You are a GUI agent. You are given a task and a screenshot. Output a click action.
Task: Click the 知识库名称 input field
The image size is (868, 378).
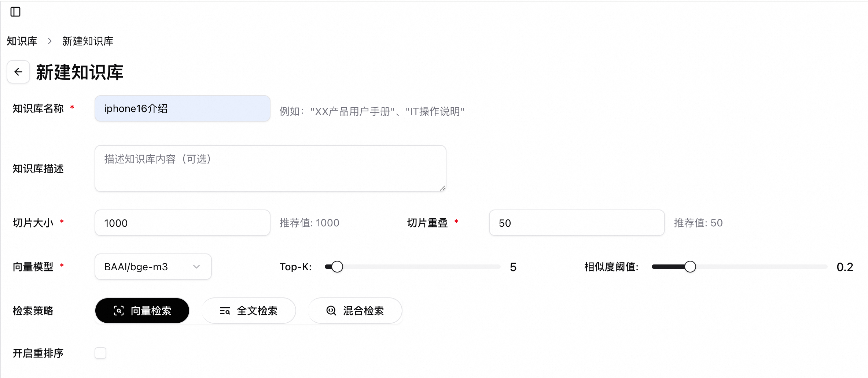pos(182,108)
